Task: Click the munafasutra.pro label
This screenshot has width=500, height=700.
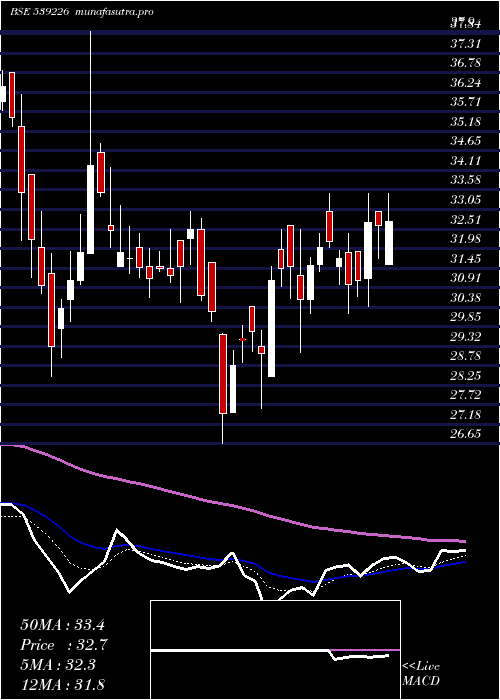Action: [112, 12]
